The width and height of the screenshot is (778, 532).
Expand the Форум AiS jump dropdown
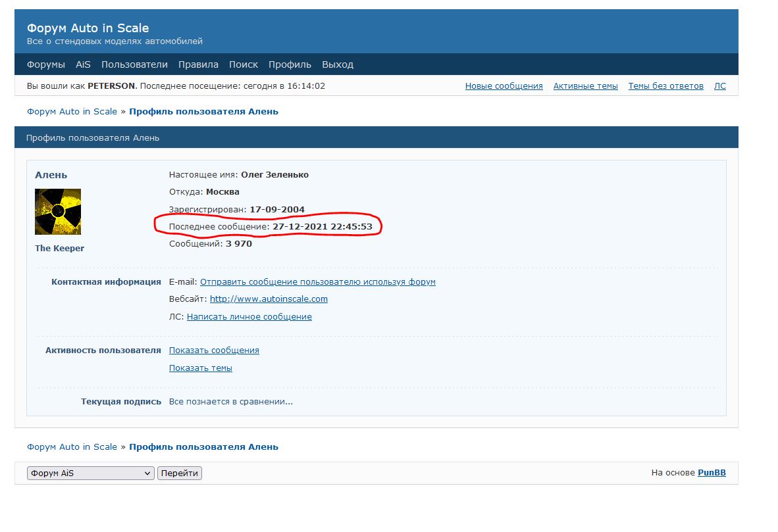90,473
